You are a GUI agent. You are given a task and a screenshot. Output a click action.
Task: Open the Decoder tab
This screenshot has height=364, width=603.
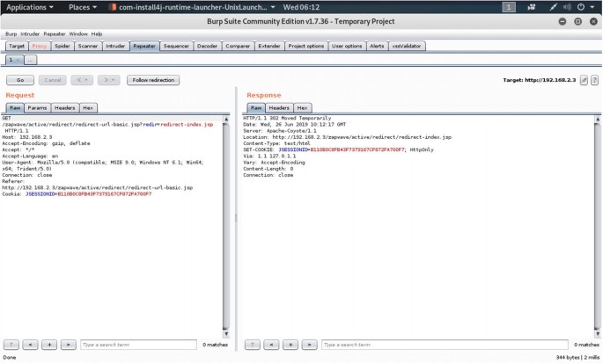tap(207, 46)
